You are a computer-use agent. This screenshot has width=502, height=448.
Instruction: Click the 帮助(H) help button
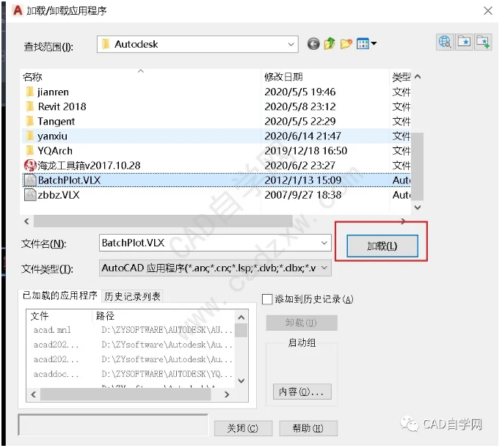pyautogui.click(x=308, y=428)
